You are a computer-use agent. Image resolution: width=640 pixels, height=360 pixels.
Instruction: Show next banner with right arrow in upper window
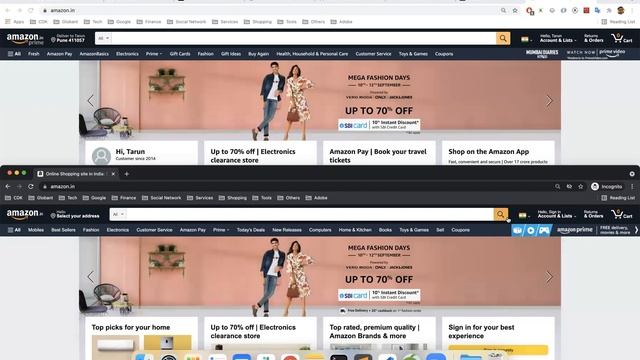549,101
